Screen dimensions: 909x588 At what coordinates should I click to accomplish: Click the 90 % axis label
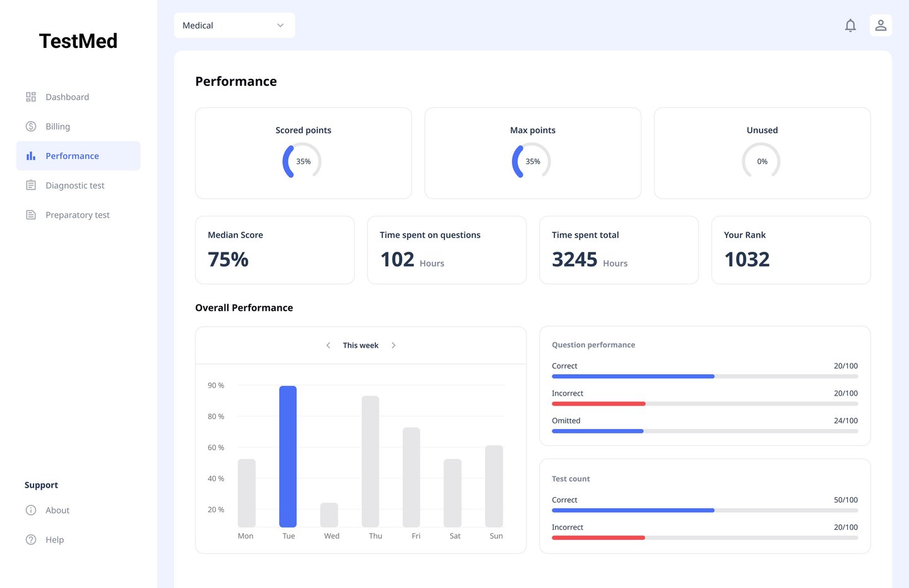(216, 385)
